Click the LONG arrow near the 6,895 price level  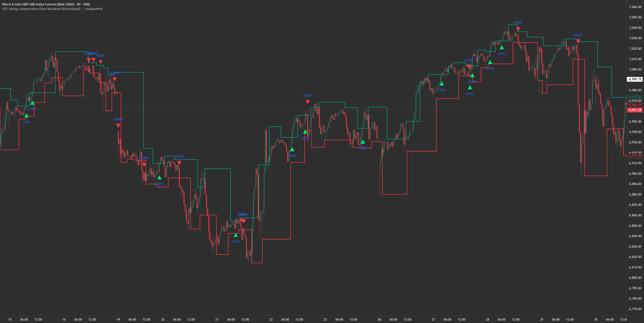pyautogui.click(x=159, y=178)
